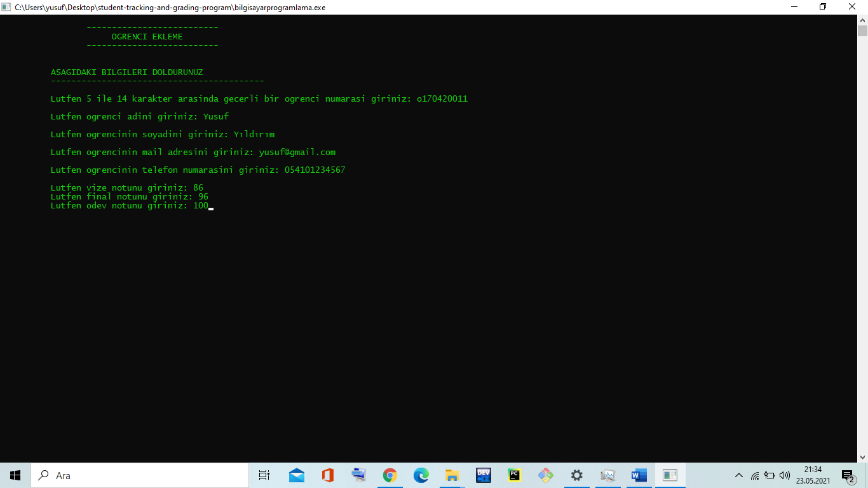Open the monitor app icon beside Word
This screenshot has height=488, width=868.
coord(608,475)
